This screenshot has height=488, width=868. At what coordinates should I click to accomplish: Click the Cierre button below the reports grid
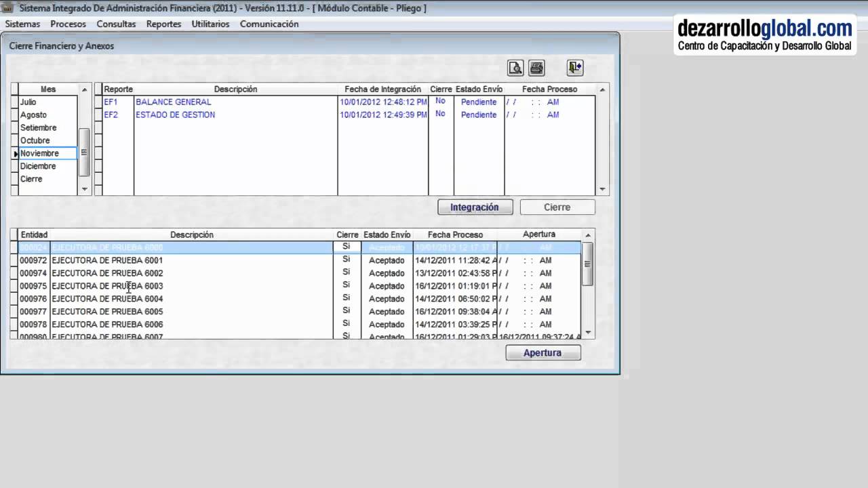pyautogui.click(x=557, y=207)
